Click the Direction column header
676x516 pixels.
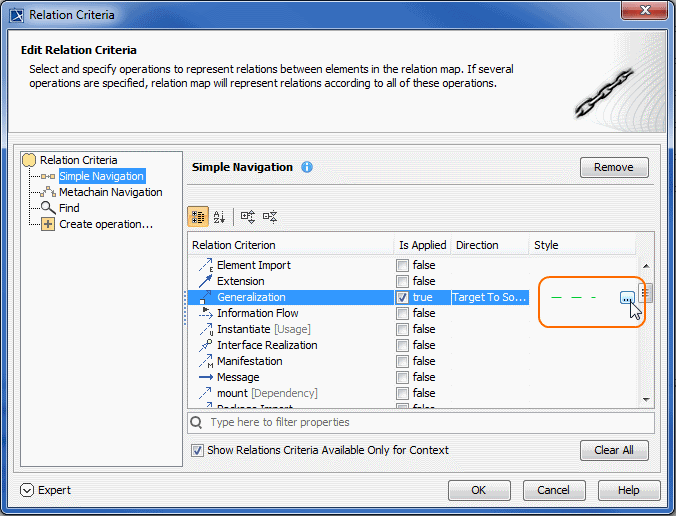(490, 245)
